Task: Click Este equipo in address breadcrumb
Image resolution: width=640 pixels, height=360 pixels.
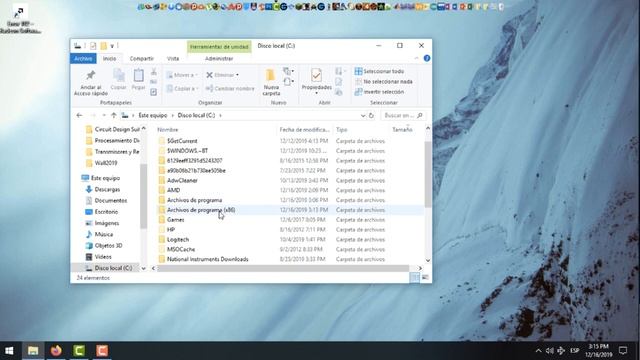Action: point(153,116)
